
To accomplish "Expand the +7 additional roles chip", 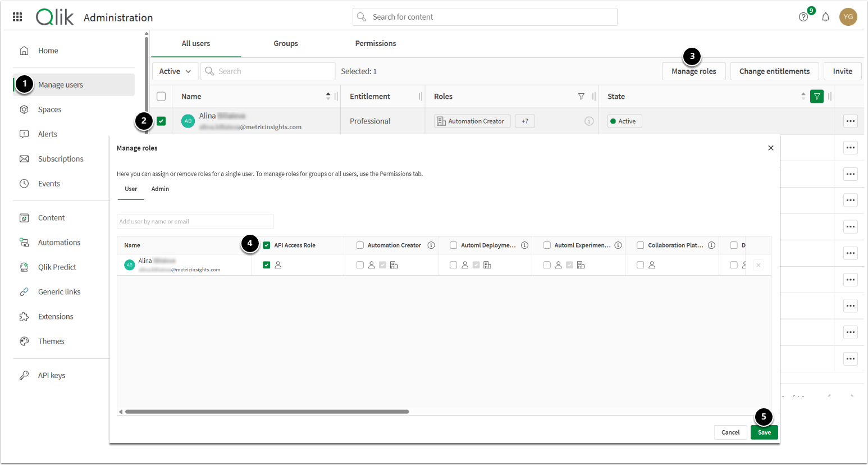I will (525, 121).
